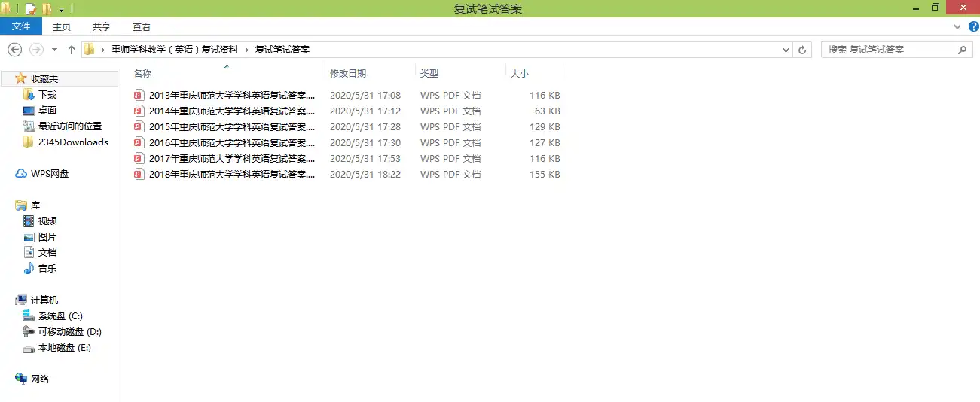The width and height of the screenshot is (980, 402).
Task: Click the New folder quick access icon
Action: tap(47, 9)
